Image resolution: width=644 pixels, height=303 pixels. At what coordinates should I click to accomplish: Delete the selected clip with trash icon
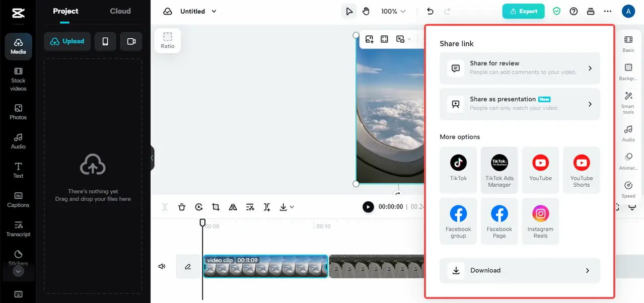(182, 207)
